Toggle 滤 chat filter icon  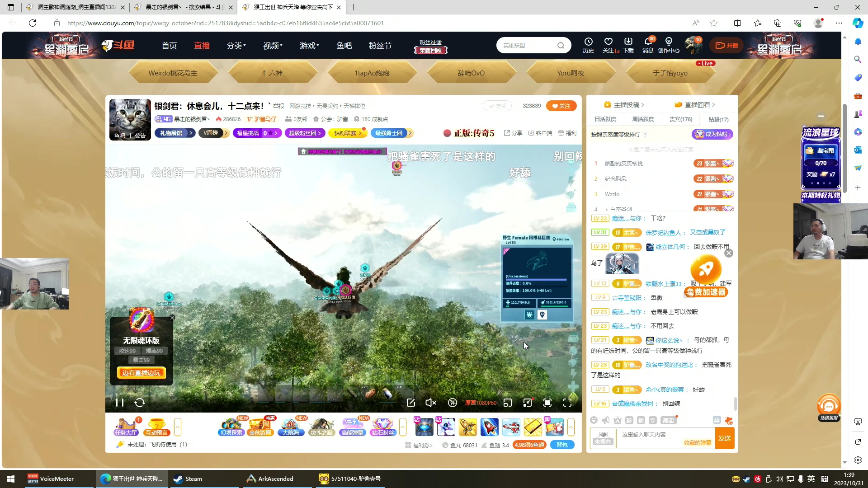click(x=717, y=420)
